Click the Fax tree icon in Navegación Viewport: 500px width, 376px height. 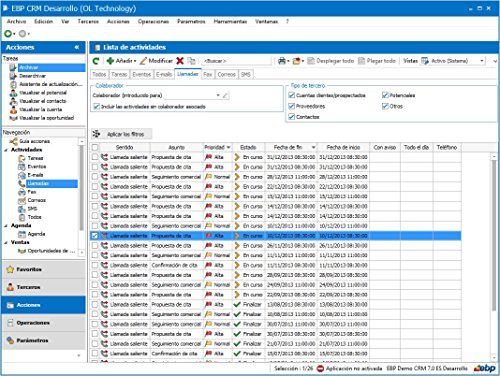[22, 192]
